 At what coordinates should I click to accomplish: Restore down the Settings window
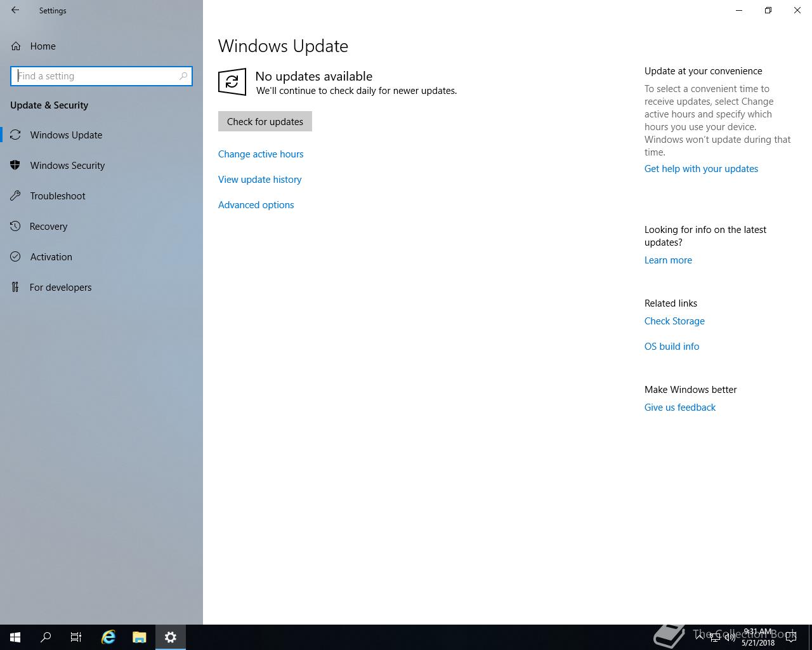coord(768,10)
